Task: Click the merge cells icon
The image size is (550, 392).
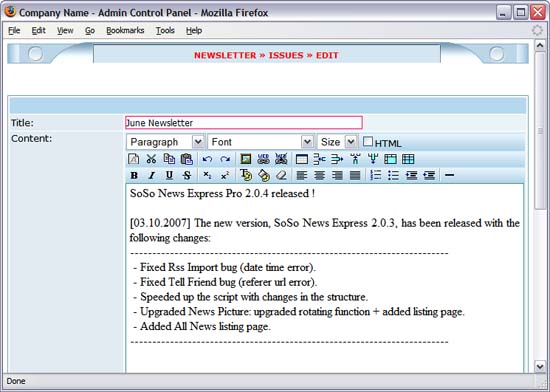Action: (x=390, y=159)
